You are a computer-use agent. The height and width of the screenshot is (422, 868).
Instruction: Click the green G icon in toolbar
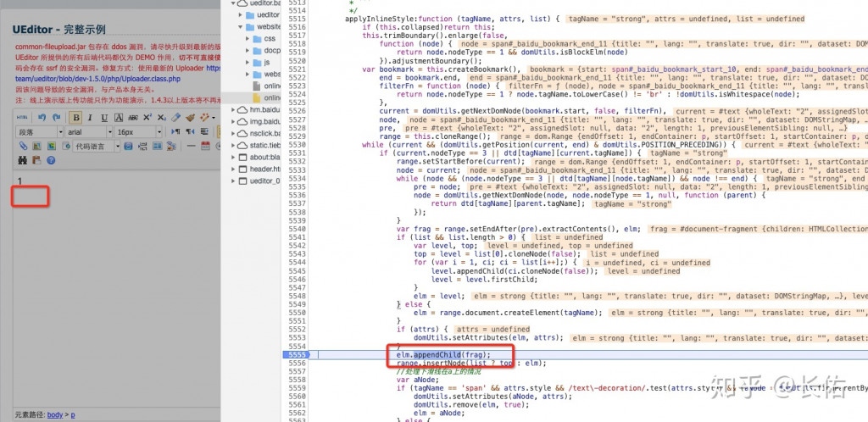(52, 146)
